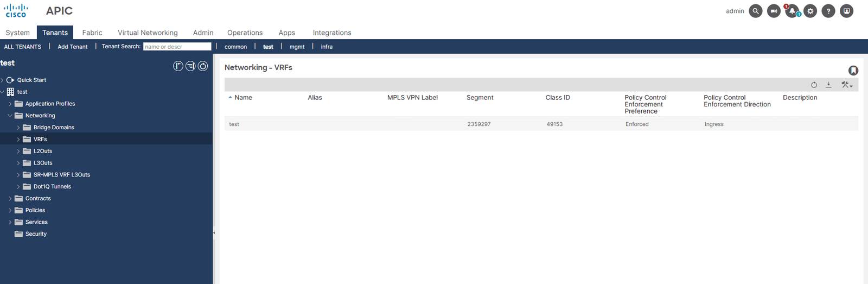Click the Enforced cell value
This screenshot has height=284, width=868.
click(x=637, y=124)
